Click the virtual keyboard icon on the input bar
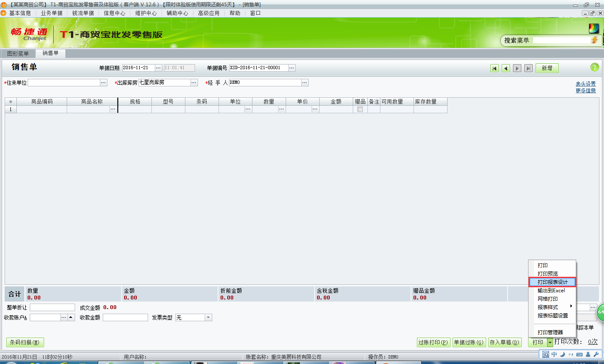Screen dimensions: 604x364 pos(579,354)
